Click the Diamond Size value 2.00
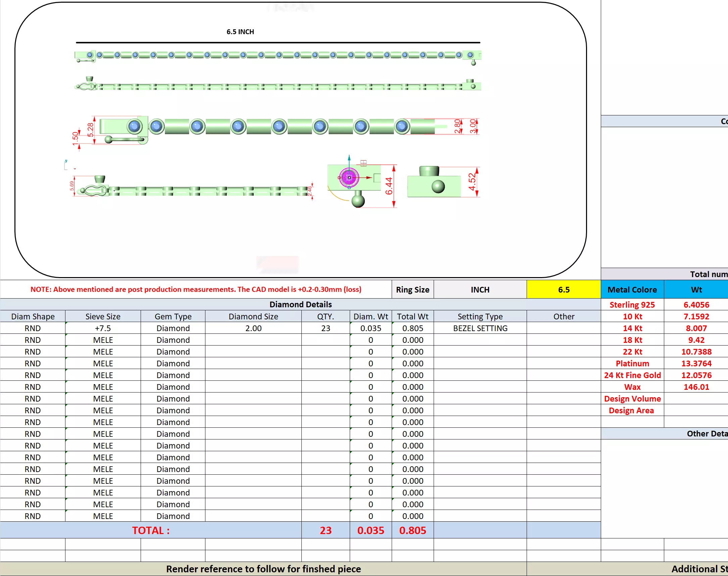Image resolution: width=728 pixels, height=576 pixels. [x=253, y=328]
